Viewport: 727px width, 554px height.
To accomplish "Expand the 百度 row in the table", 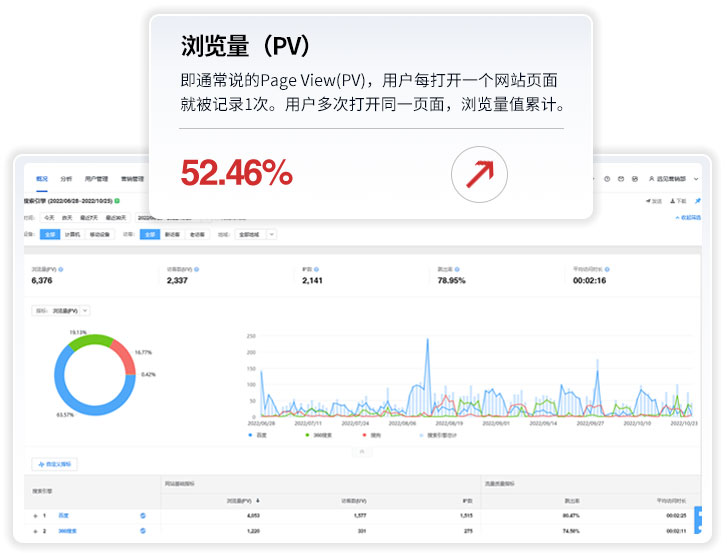I will point(35,515).
